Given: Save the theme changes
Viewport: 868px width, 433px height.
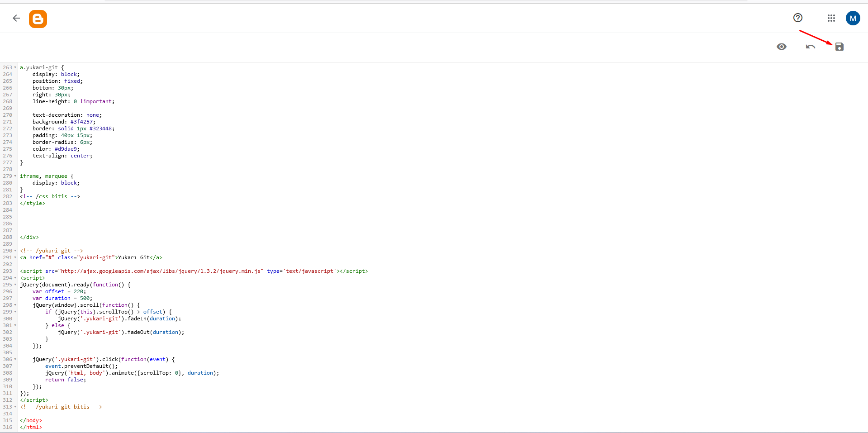Looking at the screenshot, I should [x=840, y=46].
